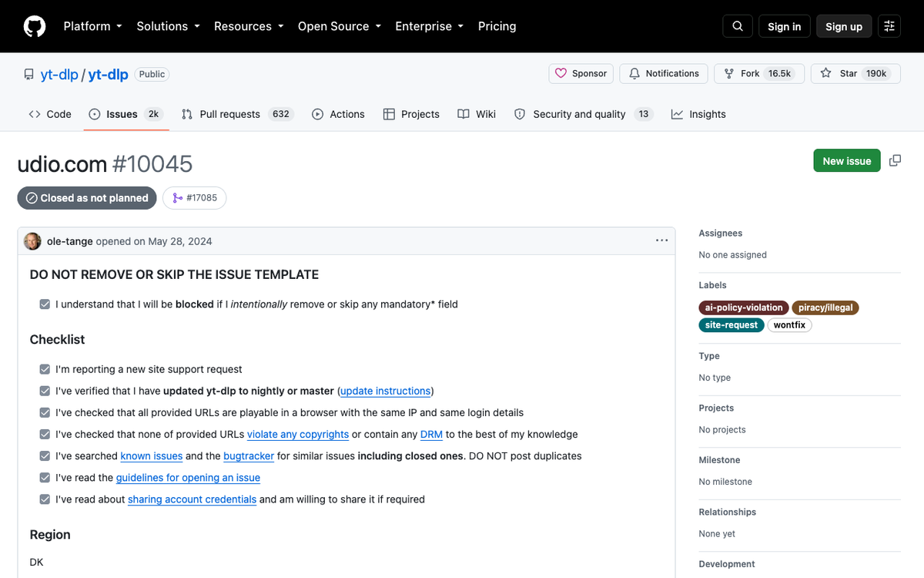Image resolution: width=924 pixels, height=578 pixels.
Task: Open ole-tange's profile link
Action: (x=70, y=241)
